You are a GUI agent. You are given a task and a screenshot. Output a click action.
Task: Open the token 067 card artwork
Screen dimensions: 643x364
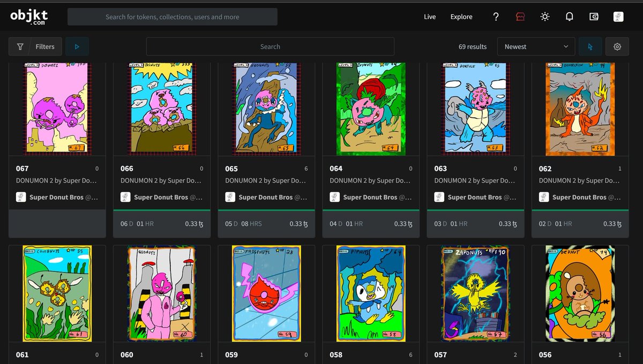point(57,109)
